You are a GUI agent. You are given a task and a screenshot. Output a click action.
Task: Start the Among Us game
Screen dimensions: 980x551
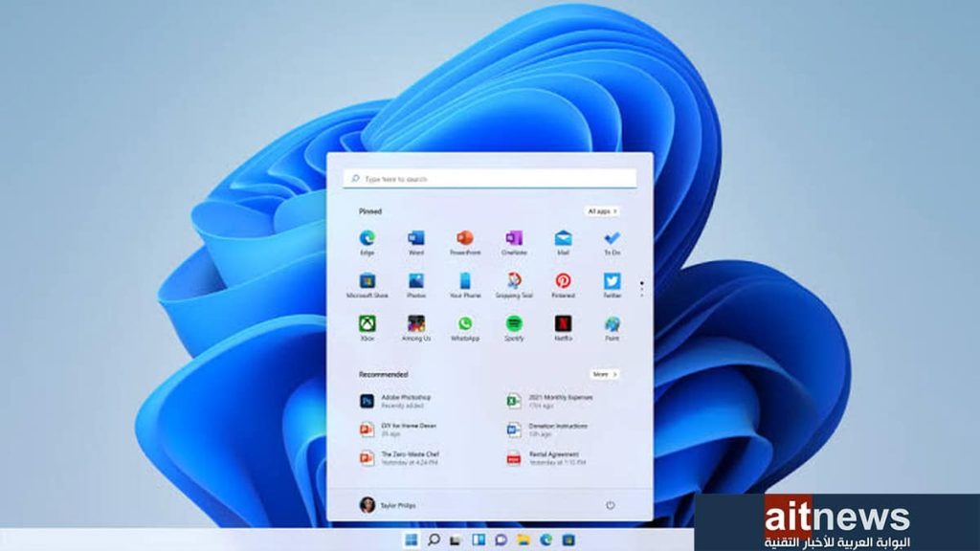click(x=416, y=328)
